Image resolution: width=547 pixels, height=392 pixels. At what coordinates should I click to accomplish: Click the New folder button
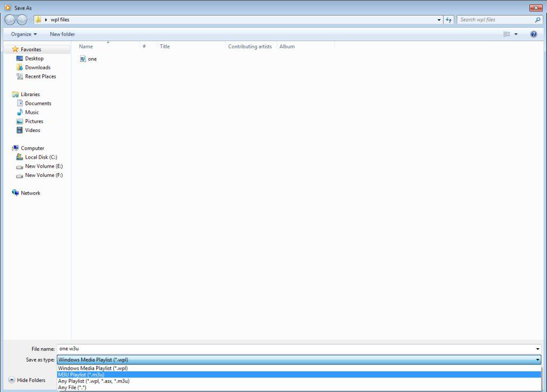click(62, 34)
